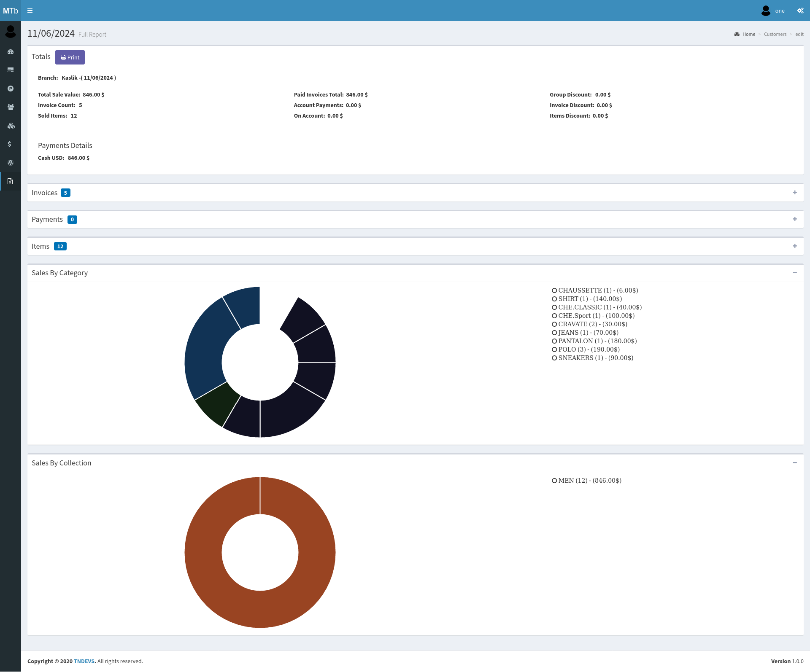
Task: Toggle CRAVATE legend entry
Action: tap(589, 324)
